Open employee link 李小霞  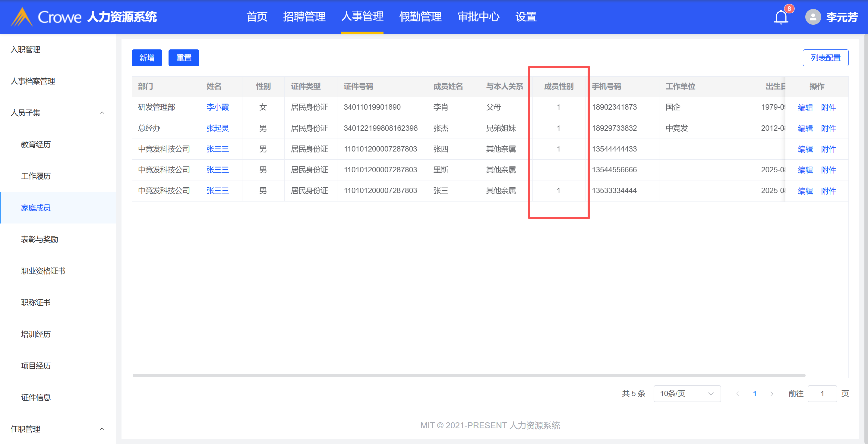(x=217, y=107)
